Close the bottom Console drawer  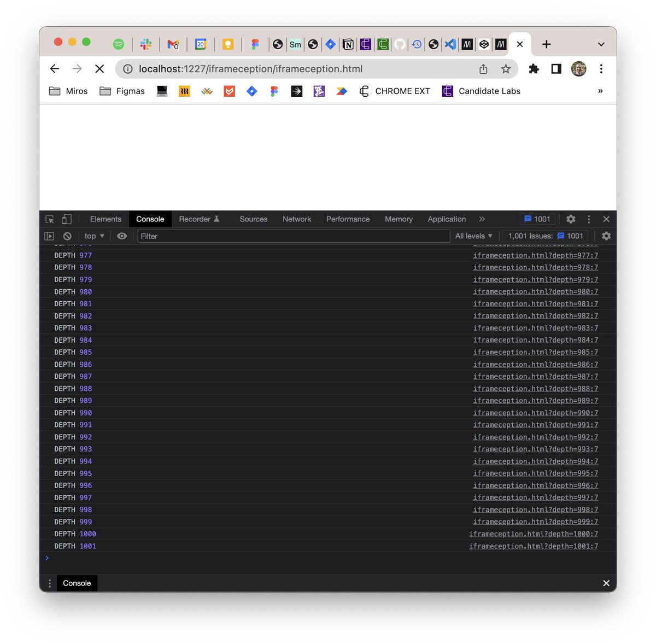[606, 583]
